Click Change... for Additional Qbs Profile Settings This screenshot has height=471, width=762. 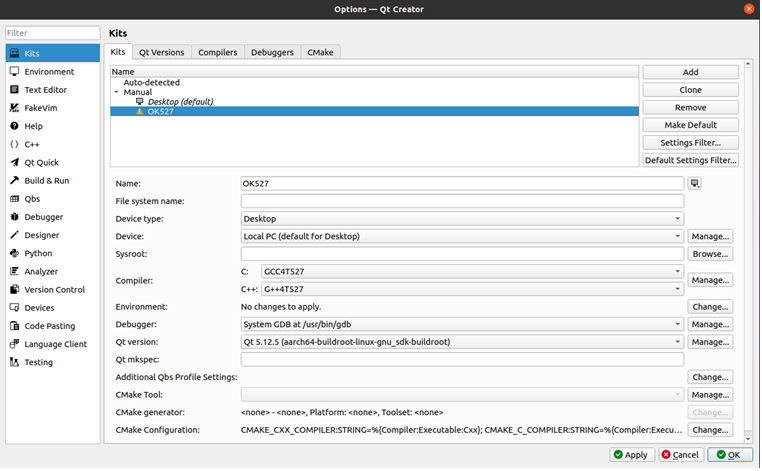coord(710,377)
